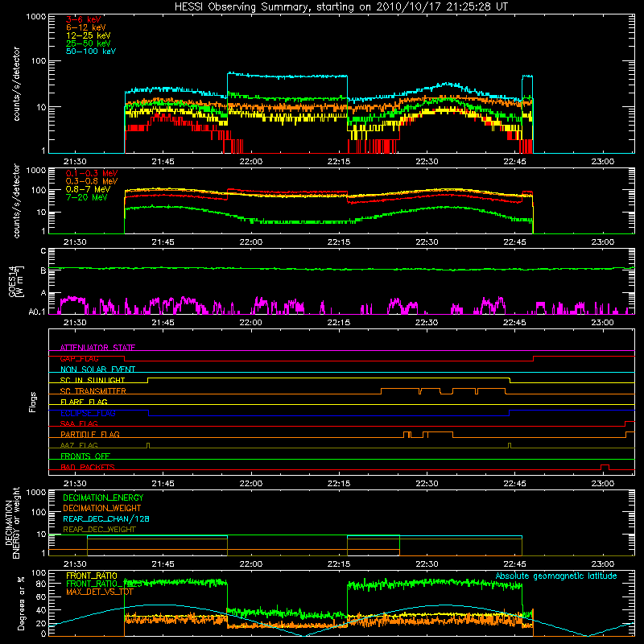Select the DECIMATION ENERGY or weight axis title
644x644 pixels.
(12, 522)
